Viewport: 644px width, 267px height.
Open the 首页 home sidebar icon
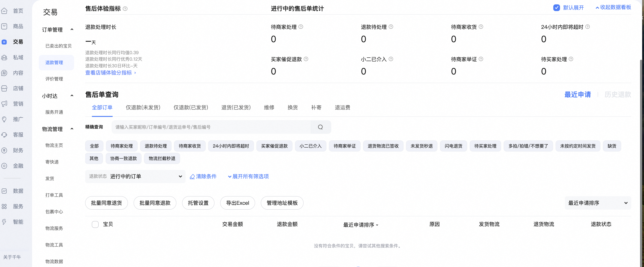point(4,11)
